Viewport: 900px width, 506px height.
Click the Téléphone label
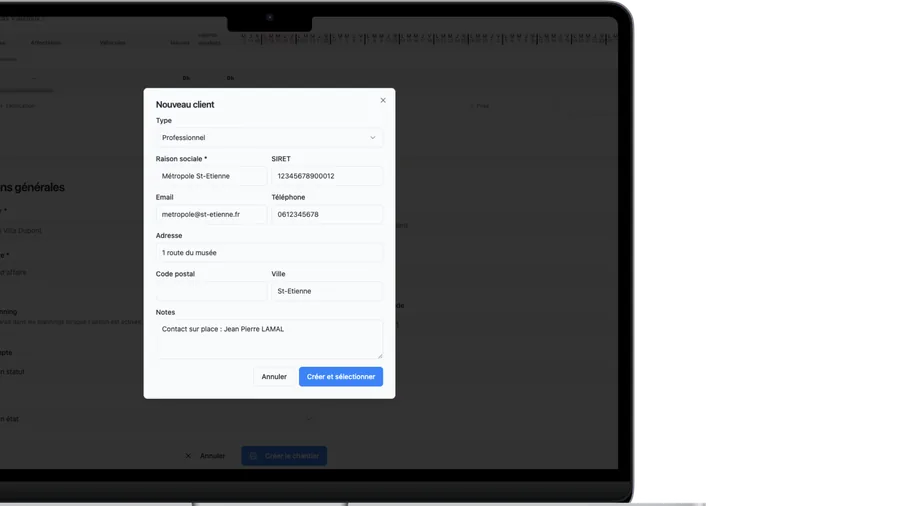288,197
